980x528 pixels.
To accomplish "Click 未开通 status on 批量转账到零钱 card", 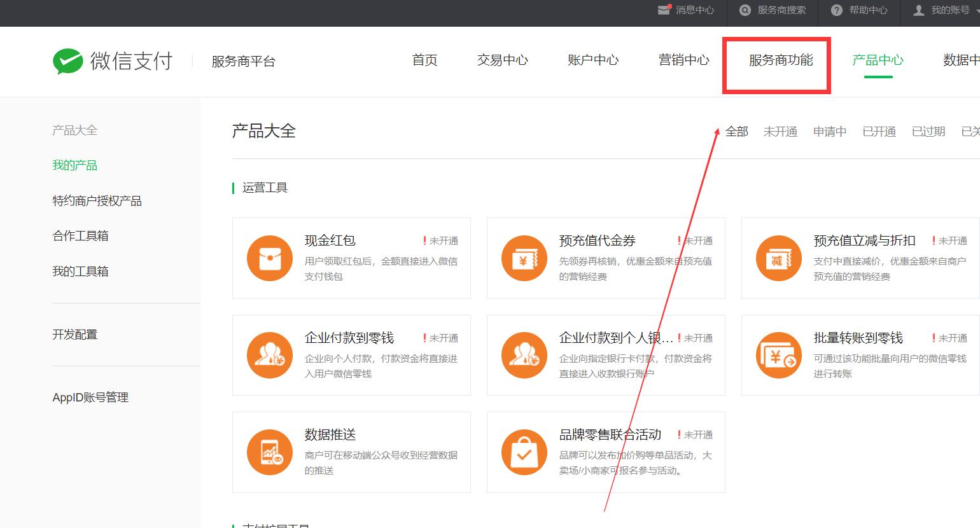I will coord(953,338).
